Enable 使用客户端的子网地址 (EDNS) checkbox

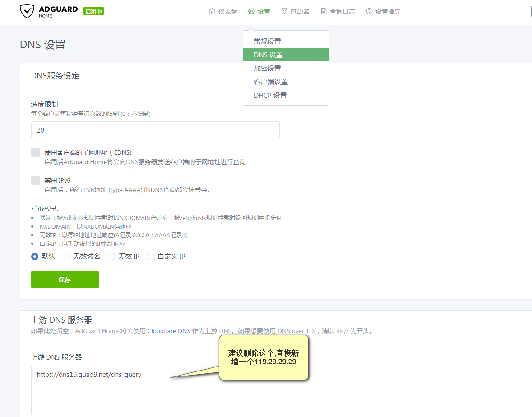coord(36,152)
